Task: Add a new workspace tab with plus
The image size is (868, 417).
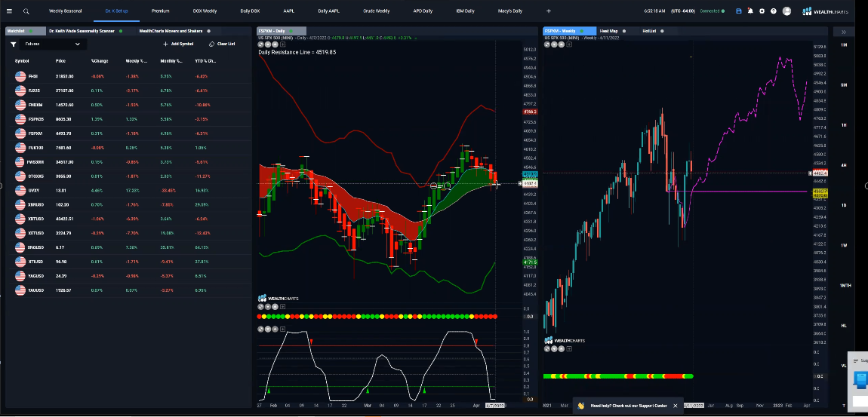Action: pos(549,11)
